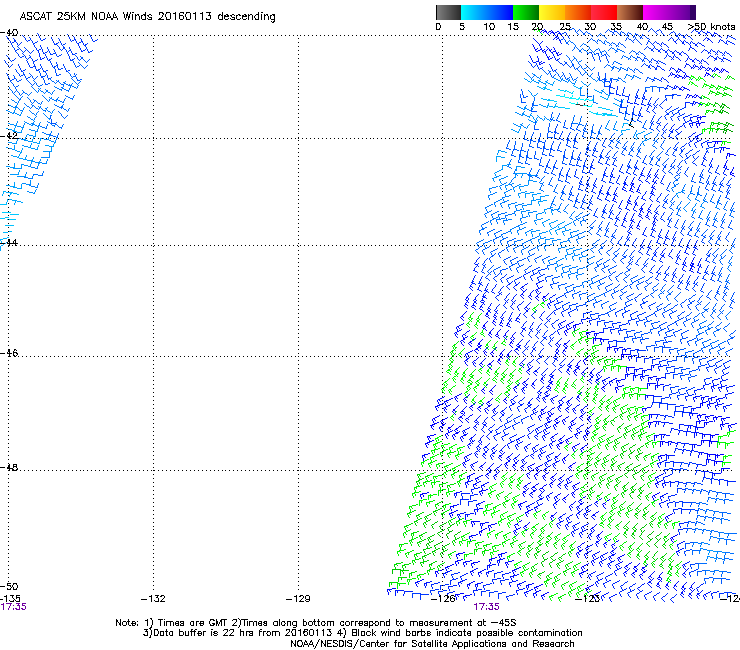Choose the yellow 20-25 knots legend swatch
The height and width of the screenshot is (650, 740).
(552, 12)
